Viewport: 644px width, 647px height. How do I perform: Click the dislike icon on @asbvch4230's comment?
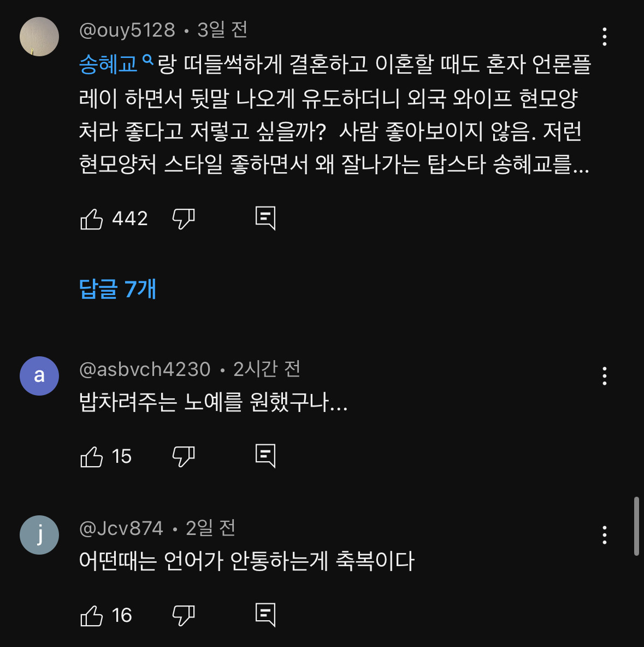[x=184, y=456]
